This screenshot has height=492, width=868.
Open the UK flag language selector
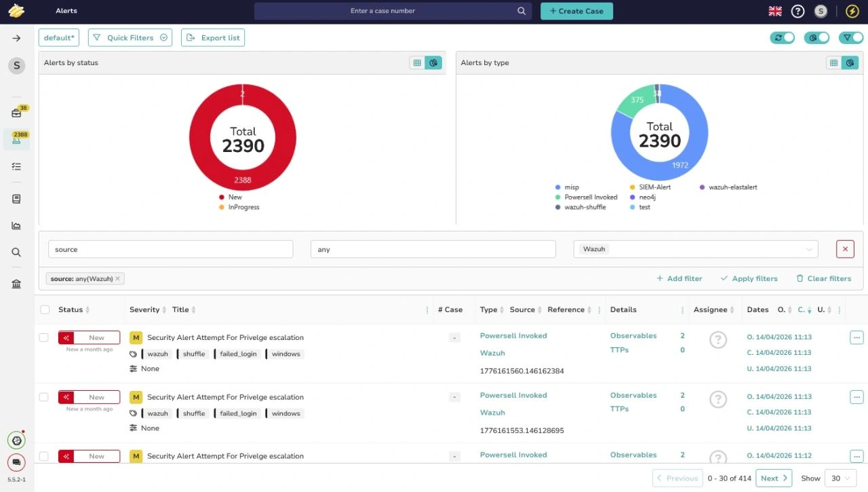pos(775,11)
